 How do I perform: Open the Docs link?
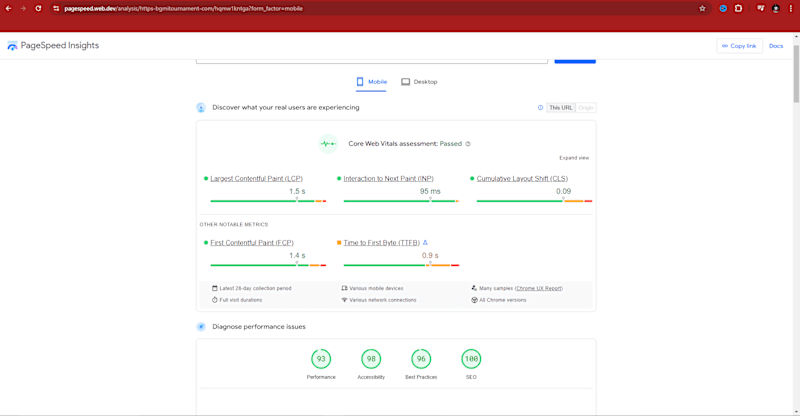pyautogui.click(x=776, y=46)
